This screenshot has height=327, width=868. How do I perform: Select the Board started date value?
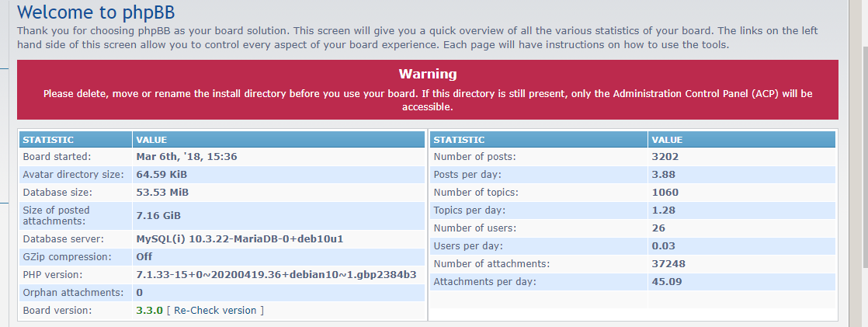point(186,156)
